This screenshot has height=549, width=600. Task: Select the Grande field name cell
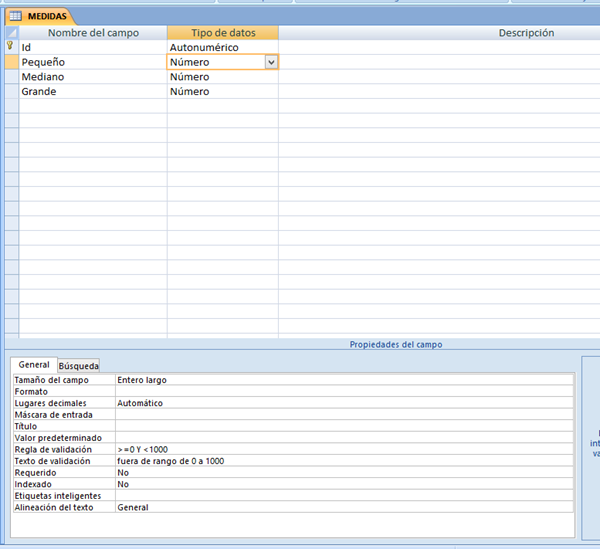[93, 92]
